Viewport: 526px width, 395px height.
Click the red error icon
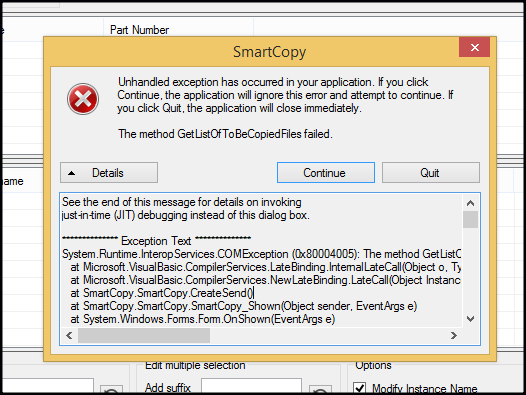(83, 99)
